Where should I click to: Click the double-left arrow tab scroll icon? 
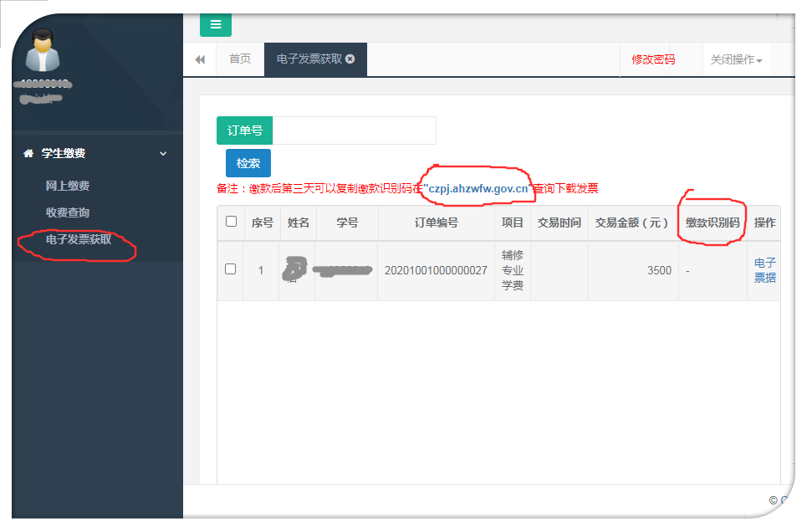pyautogui.click(x=200, y=59)
